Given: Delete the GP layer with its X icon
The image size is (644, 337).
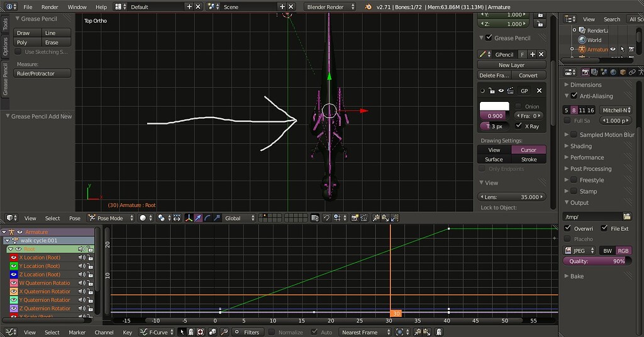Looking at the screenshot, I should pos(539,91).
